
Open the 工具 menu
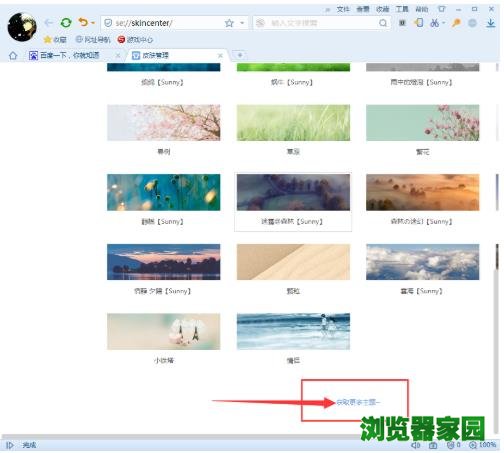tap(402, 9)
